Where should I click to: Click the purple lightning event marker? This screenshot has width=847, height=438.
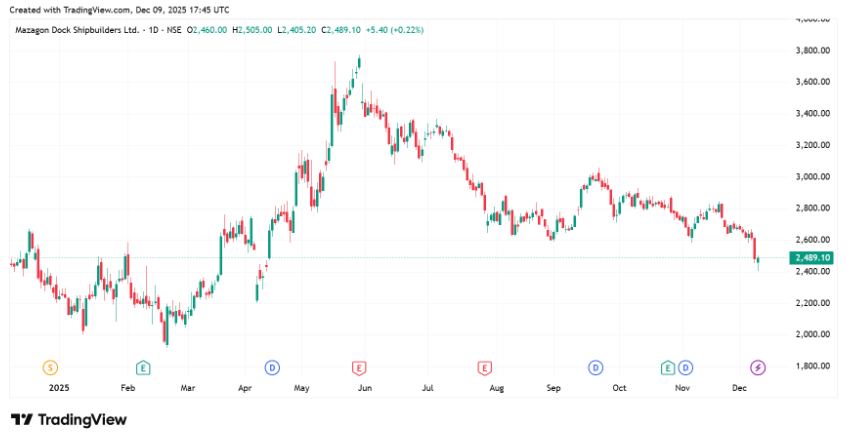758,367
